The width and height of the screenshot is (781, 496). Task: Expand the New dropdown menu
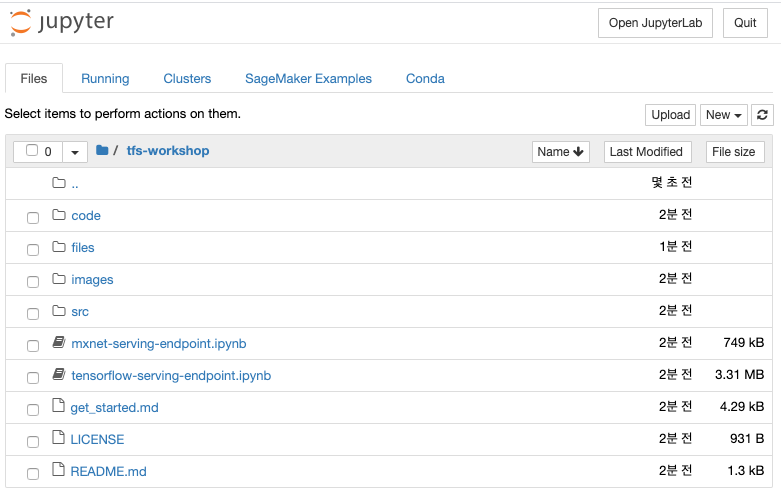pyautogui.click(x=723, y=115)
